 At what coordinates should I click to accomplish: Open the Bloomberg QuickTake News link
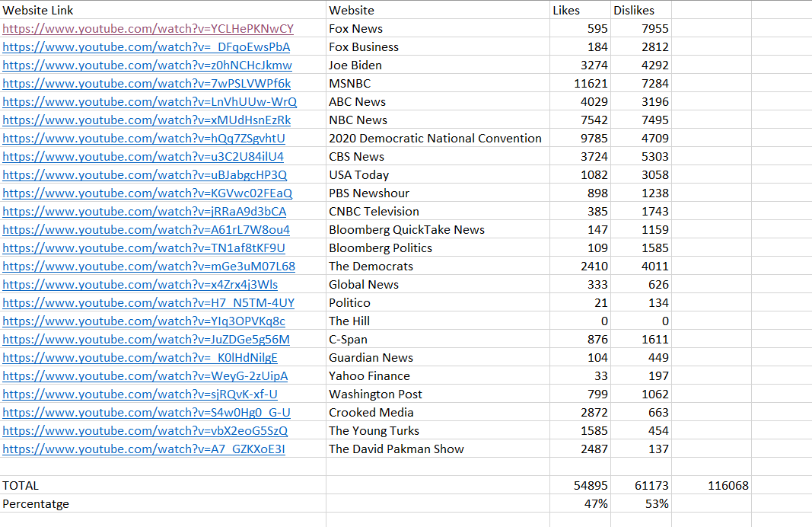[146, 229]
